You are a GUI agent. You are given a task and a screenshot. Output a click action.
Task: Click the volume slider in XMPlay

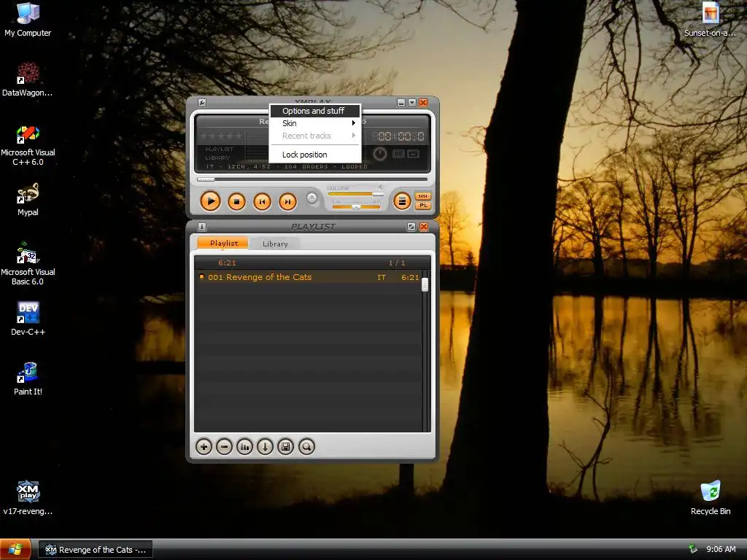point(356,194)
